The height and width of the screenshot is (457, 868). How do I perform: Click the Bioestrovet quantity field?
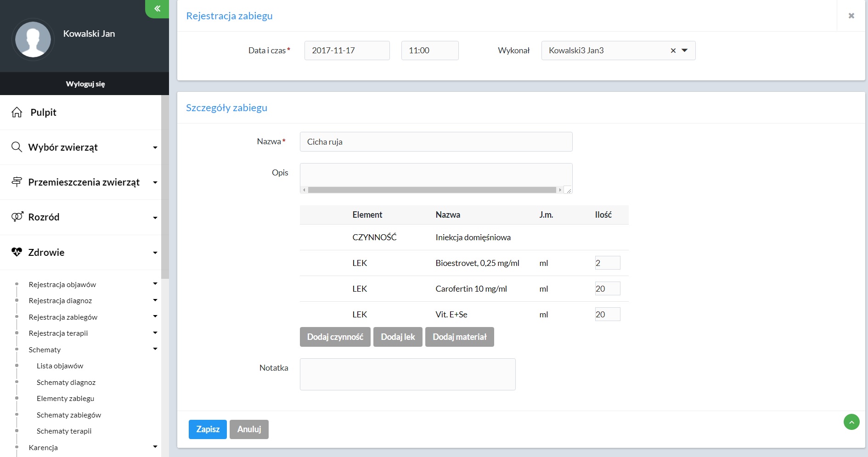[607, 263]
